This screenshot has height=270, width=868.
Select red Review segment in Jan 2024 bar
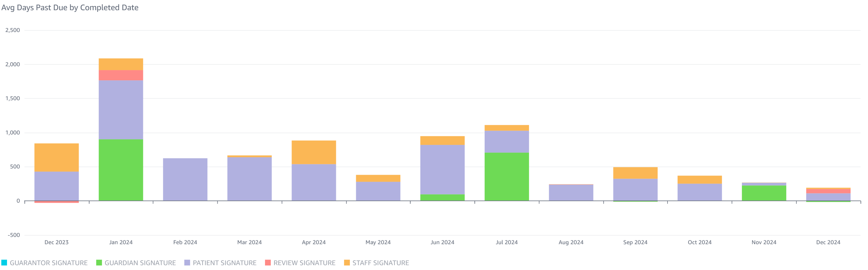(x=121, y=75)
